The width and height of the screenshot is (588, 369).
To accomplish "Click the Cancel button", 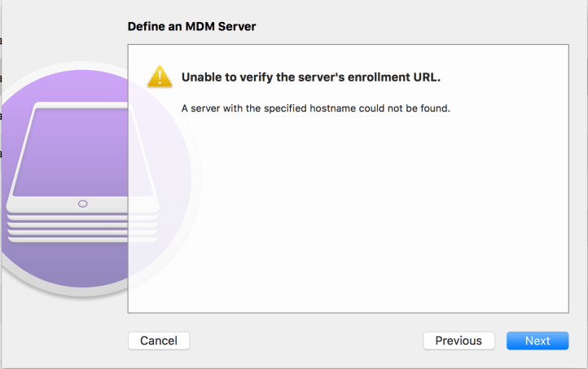I will (x=159, y=340).
